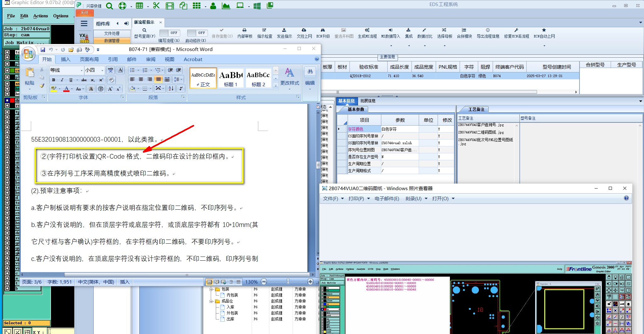The width and height of the screenshot is (644, 334).
Task: Open the 页面布局 ribbon tab in Word
Action: 89,59
